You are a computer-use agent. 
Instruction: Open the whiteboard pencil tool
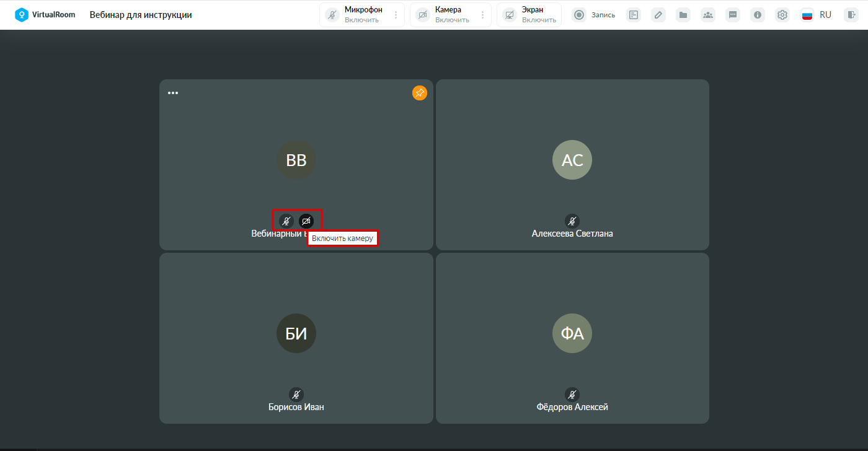point(658,15)
